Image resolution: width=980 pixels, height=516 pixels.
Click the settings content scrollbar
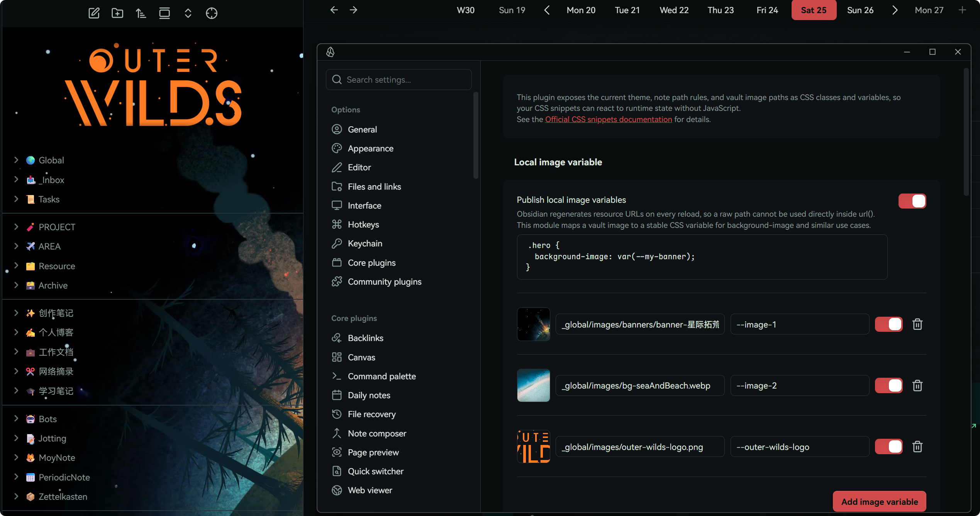click(966, 132)
